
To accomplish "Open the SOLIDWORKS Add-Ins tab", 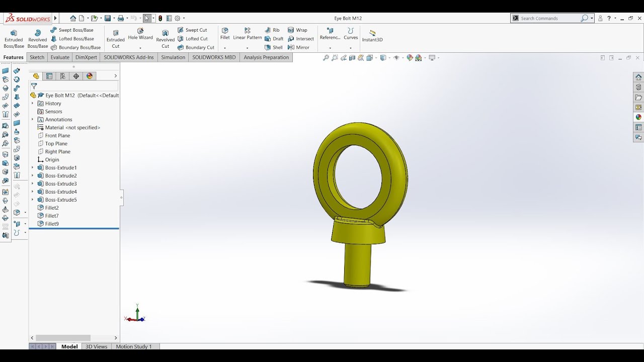I will point(129,57).
